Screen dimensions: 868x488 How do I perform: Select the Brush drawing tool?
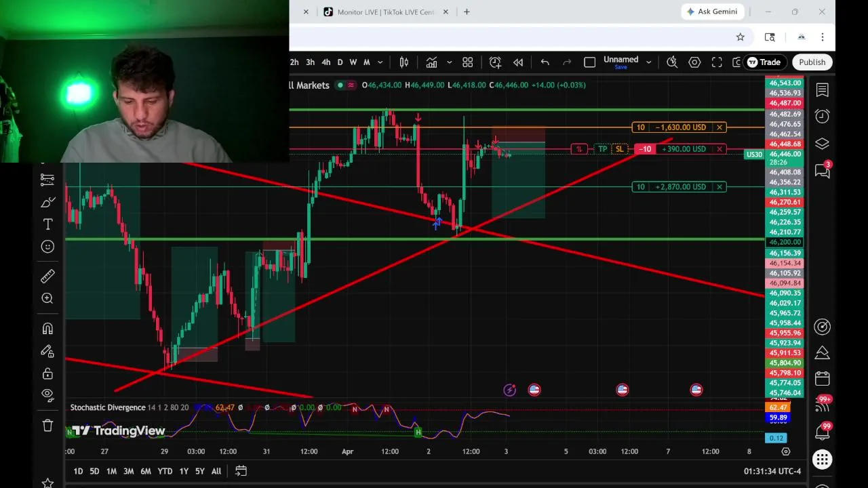pos(47,202)
